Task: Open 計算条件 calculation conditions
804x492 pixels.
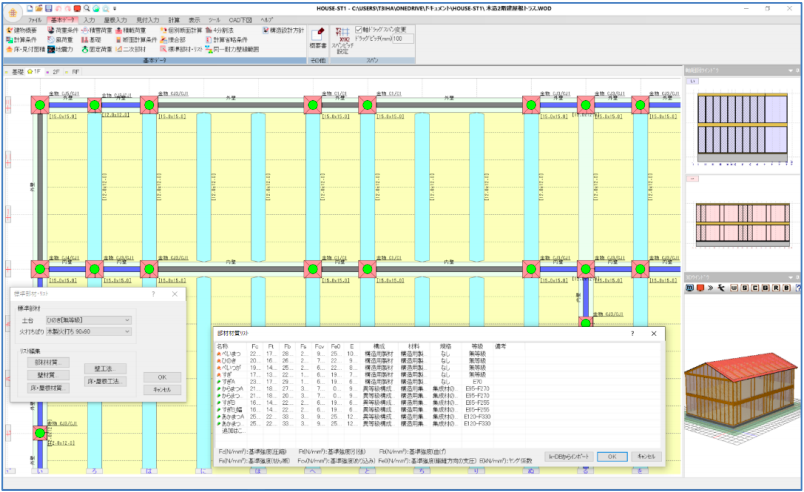Action: coord(22,39)
